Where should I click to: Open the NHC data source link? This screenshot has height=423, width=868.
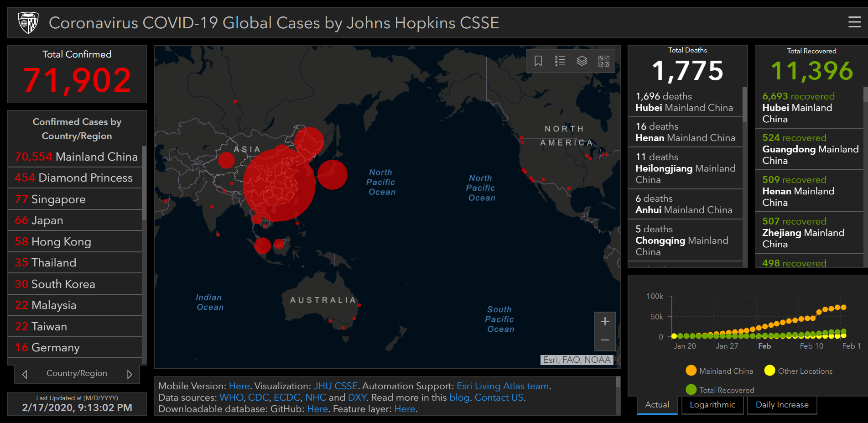316,397
